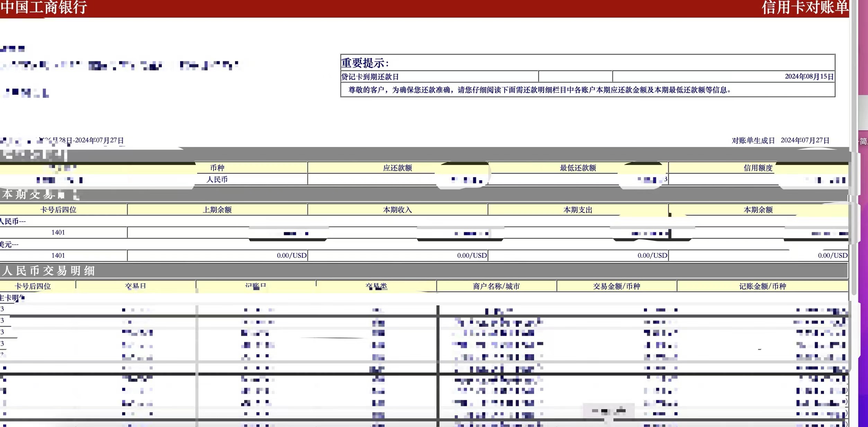Click the 中国工商银行 header title
The width and height of the screenshot is (868, 427).
[44, 8]
